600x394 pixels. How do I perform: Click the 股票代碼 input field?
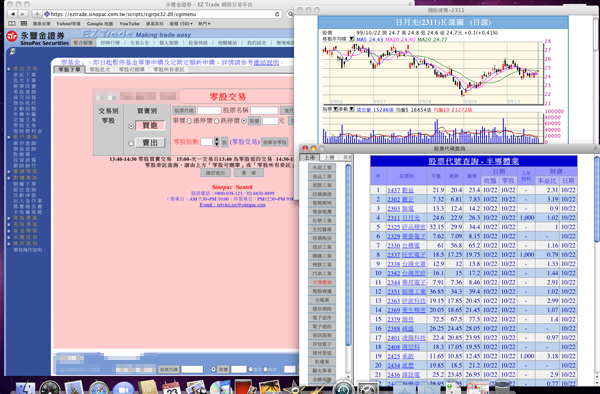tap(209, 111)
